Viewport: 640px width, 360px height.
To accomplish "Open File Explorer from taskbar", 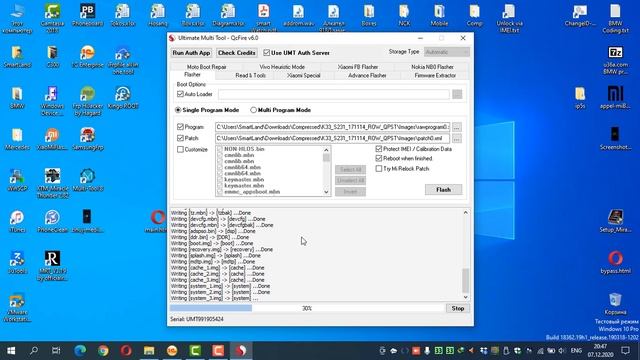I will tap(149, 351).
